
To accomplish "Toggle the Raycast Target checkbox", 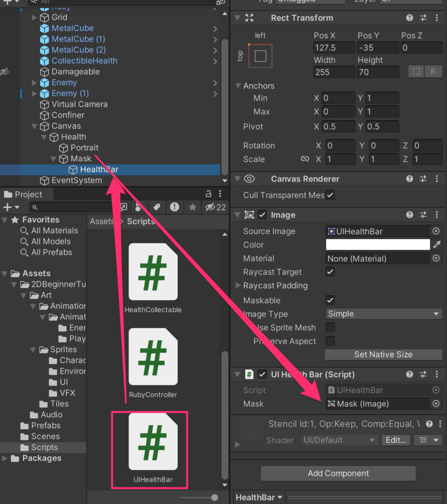I will pyautogui.click(x=330, y=272).
